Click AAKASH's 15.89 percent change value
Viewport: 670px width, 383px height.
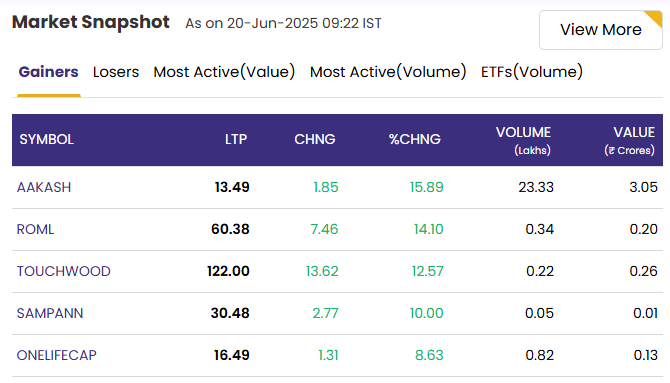click(426, 187)
